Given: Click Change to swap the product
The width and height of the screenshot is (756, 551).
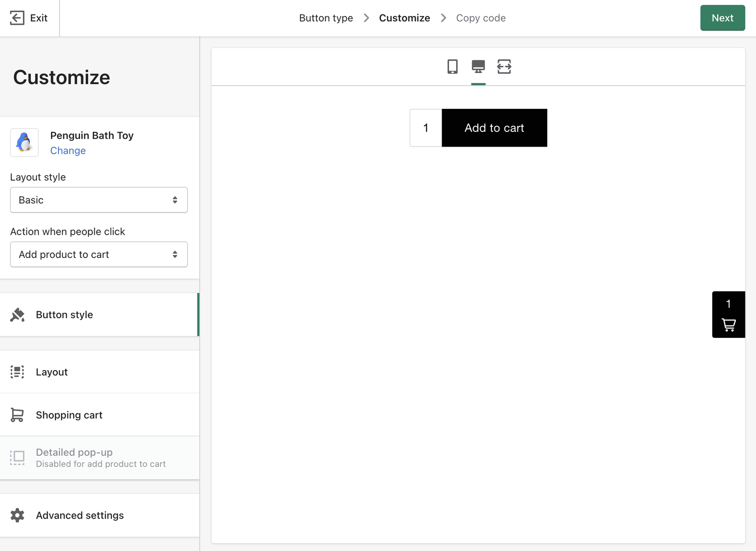Looking at the screenshot, I should pos(68,151).
